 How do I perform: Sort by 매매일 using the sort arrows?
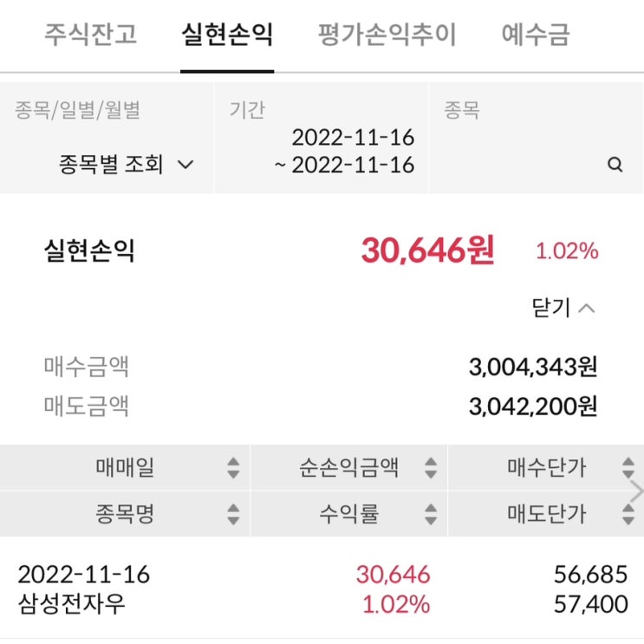[233, 469]
